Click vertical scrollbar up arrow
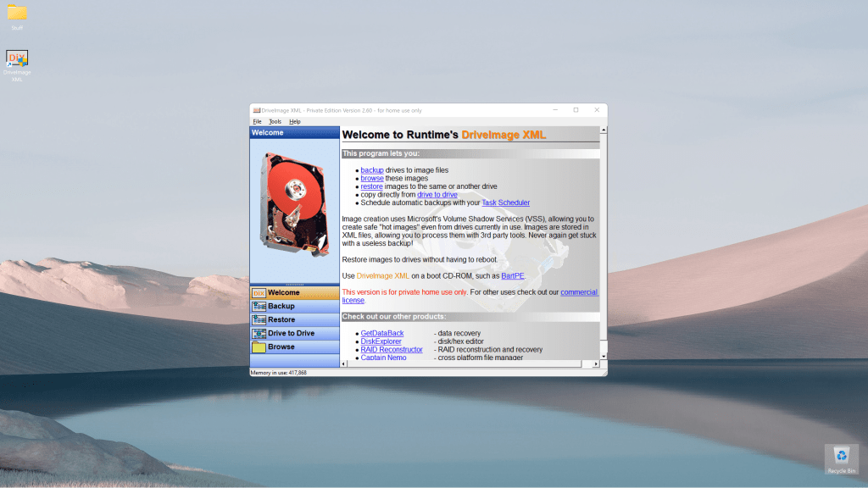Screen dimensions: 868x488 604,130
